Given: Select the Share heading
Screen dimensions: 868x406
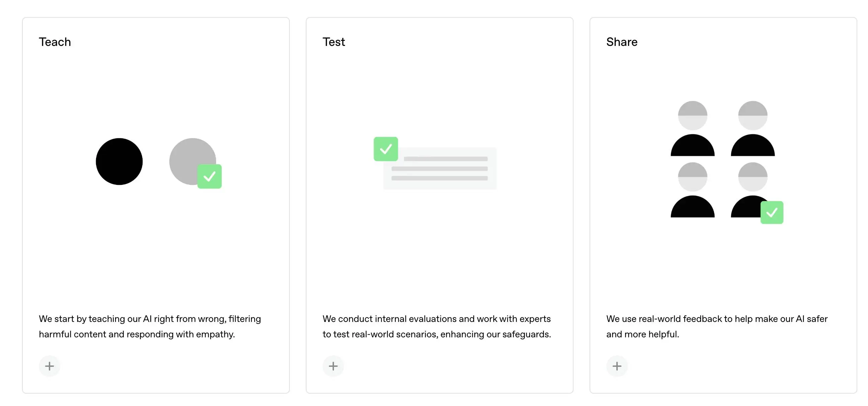Looking at the screenshot, I should coord(622,42).
